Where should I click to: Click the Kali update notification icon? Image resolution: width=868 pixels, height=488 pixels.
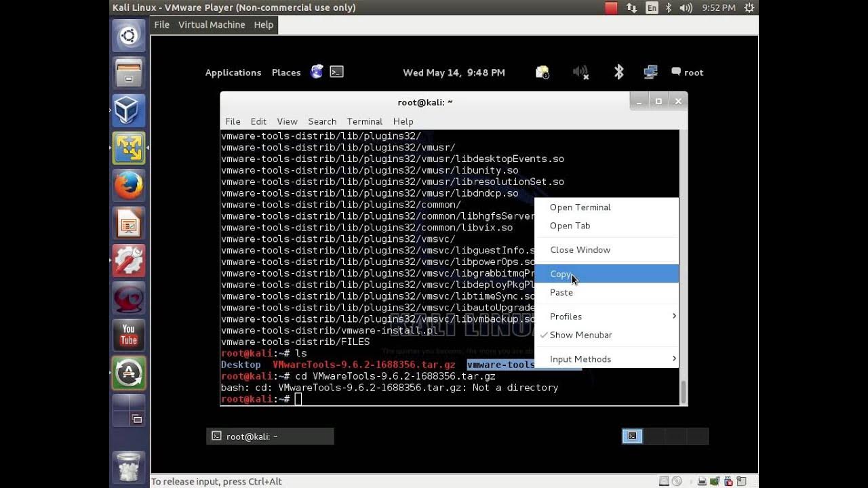point(542,73)
